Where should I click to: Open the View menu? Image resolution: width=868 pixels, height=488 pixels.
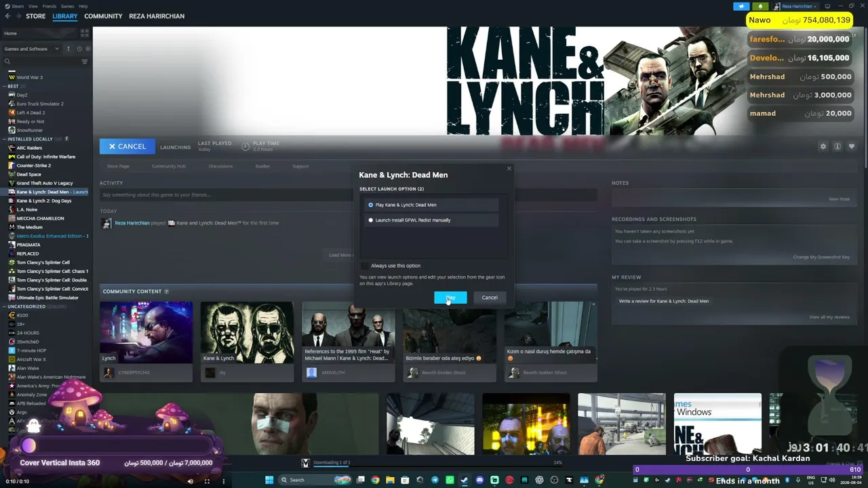pos(33,6)
